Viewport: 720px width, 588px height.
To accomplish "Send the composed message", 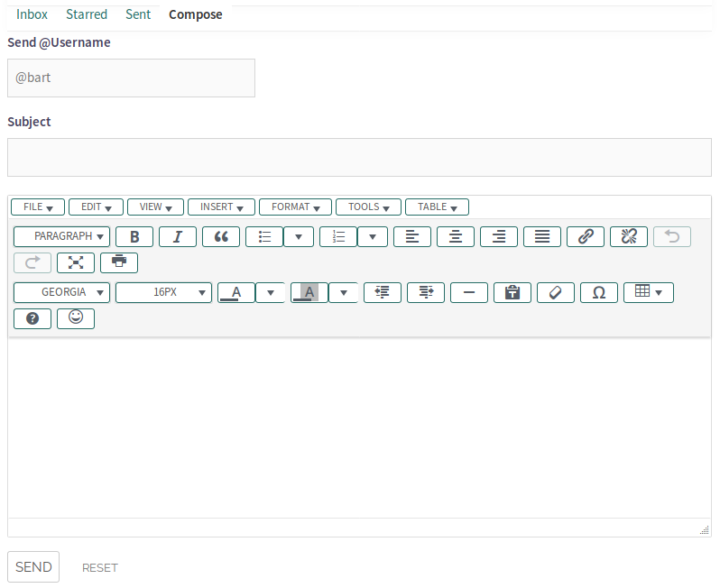I will pyautogui.click(x=33, y=567).
